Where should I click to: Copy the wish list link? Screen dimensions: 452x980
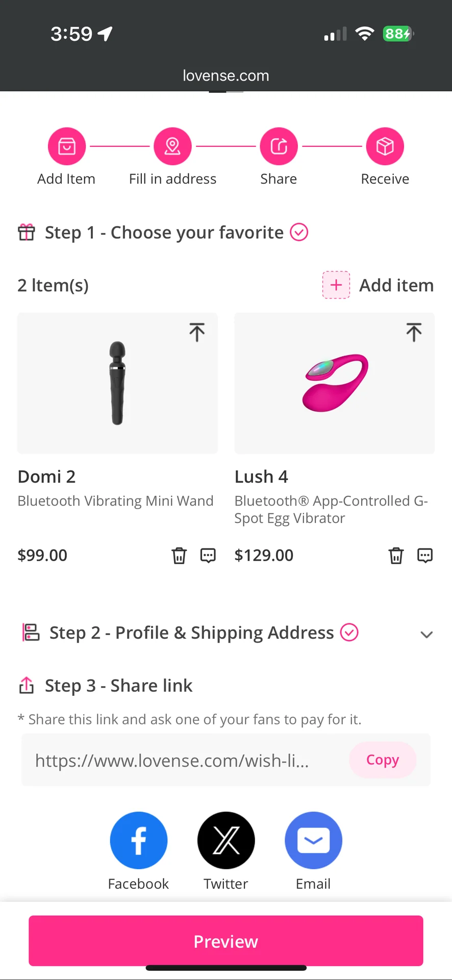[x=383, y=760]
